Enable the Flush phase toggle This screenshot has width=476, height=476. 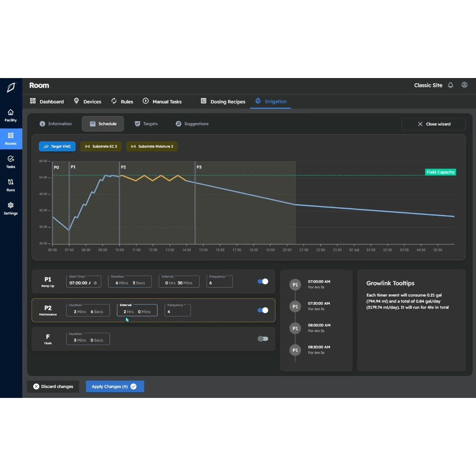pos(263,338)
